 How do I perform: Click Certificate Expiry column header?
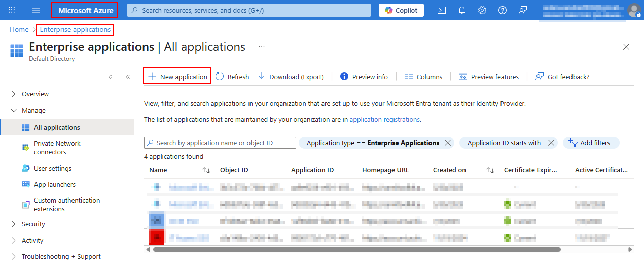point(530,170)
